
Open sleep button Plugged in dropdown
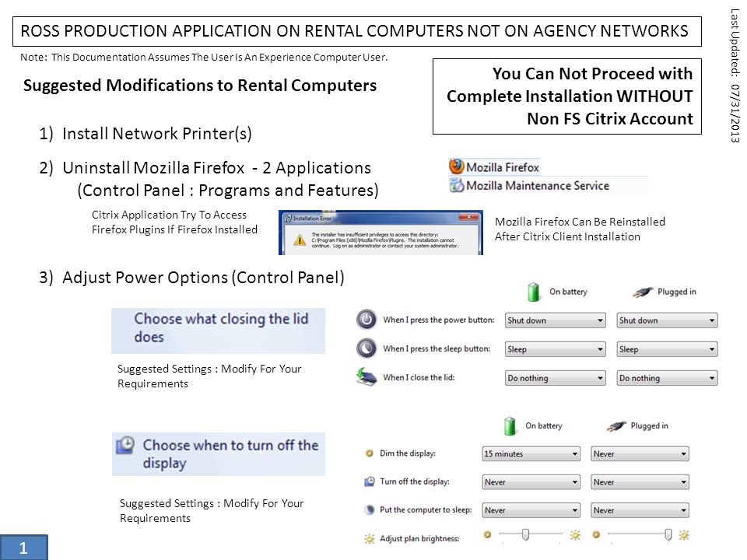point(667,349)
